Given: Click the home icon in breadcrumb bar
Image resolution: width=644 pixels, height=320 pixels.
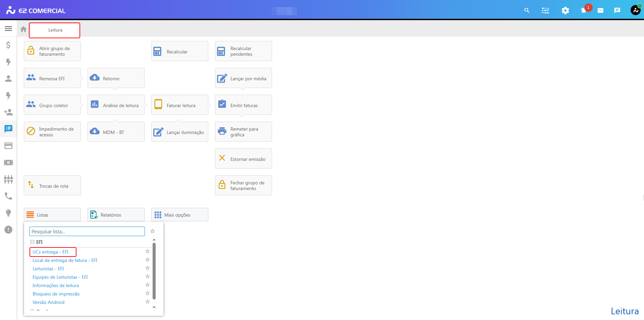Looking at the screenshot, I should coord(23,29).
